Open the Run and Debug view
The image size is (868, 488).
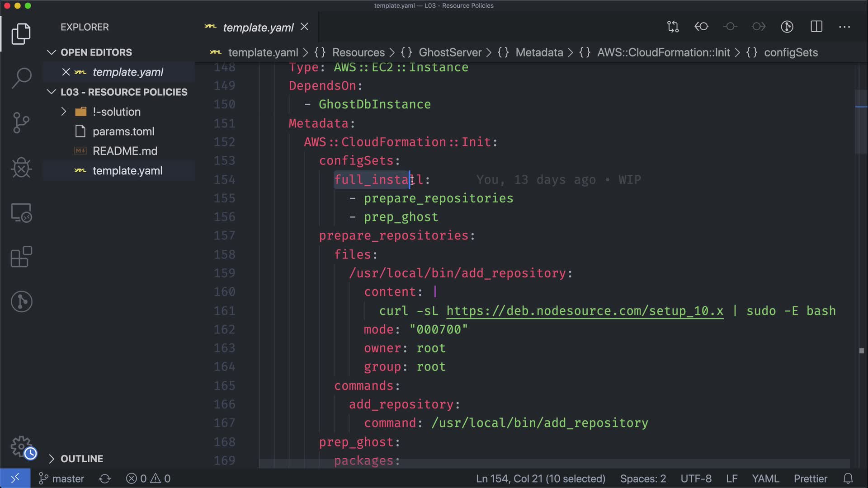click(x=21, y=168)
